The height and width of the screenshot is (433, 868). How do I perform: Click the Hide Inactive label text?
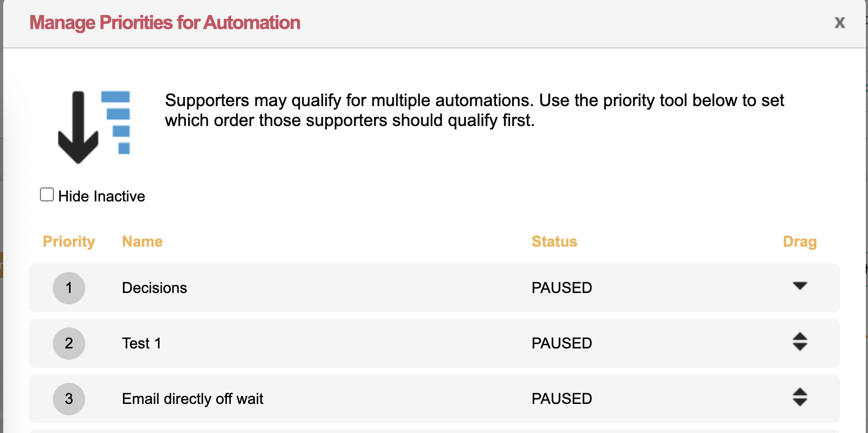coord(101,197)
